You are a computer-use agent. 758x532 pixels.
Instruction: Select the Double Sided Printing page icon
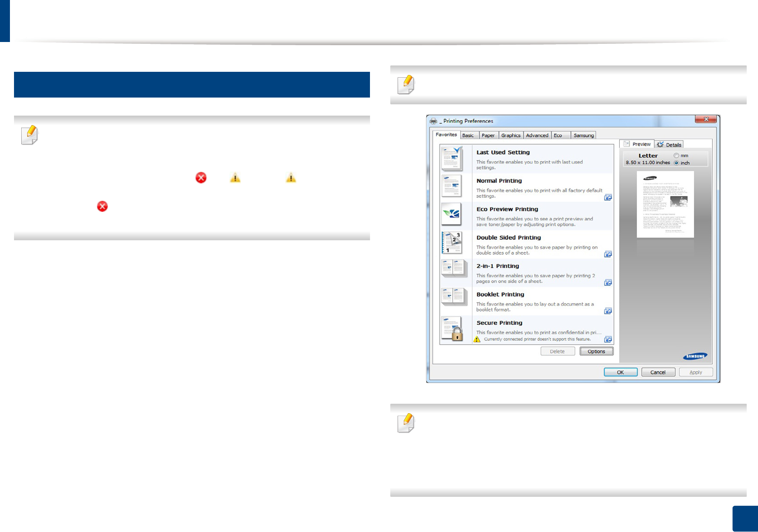pos(452,243)
